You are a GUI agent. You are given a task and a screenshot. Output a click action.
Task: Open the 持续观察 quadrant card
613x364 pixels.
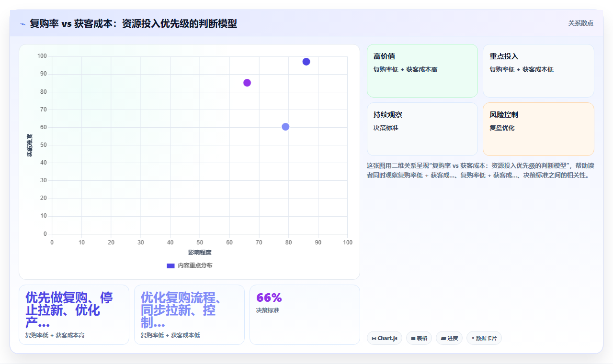coord(422,129)
